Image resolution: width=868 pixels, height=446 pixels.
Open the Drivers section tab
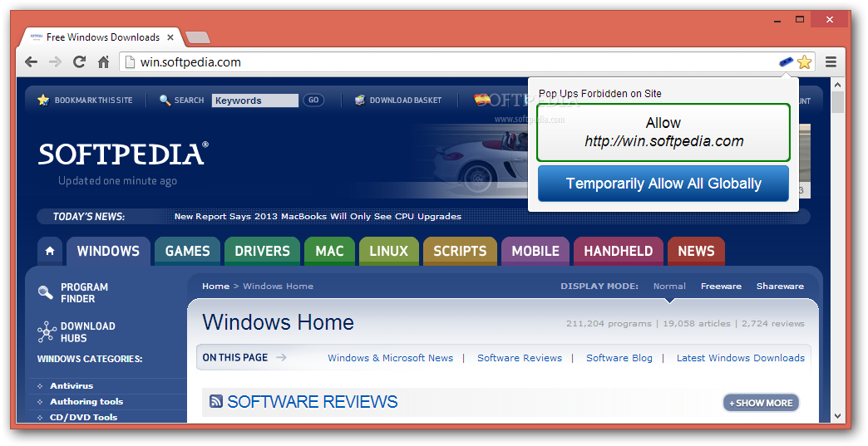coord(263,251)
